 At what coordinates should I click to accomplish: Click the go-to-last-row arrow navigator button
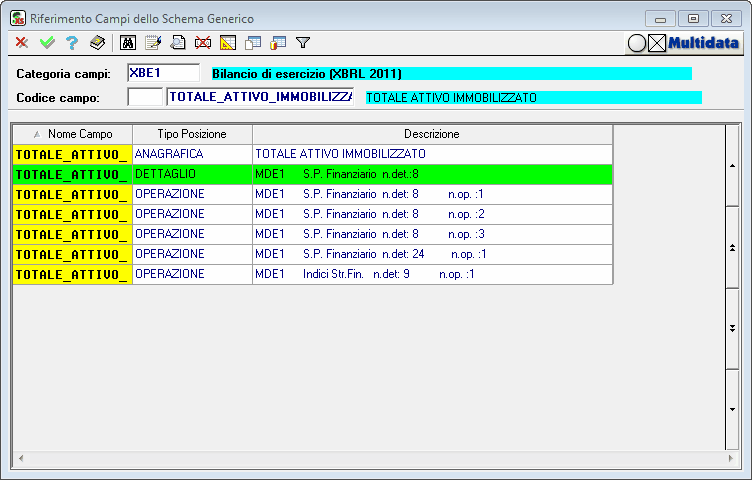[x=732, y=410]
